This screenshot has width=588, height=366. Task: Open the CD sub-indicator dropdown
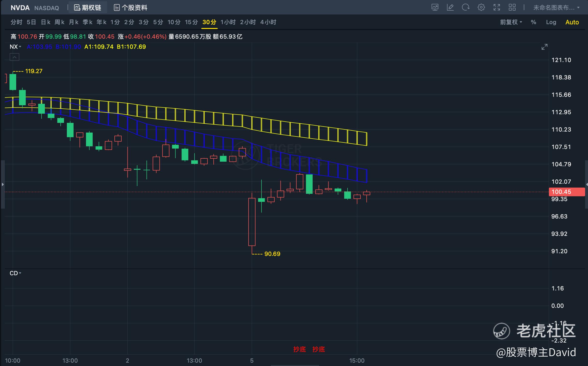click(x=15, y=273)
